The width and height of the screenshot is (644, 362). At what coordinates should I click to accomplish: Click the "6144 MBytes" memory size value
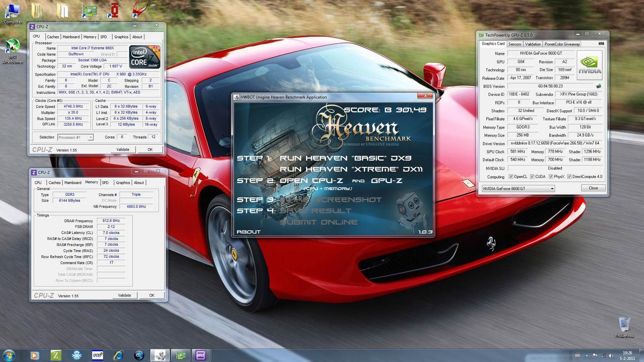[69, 201]
